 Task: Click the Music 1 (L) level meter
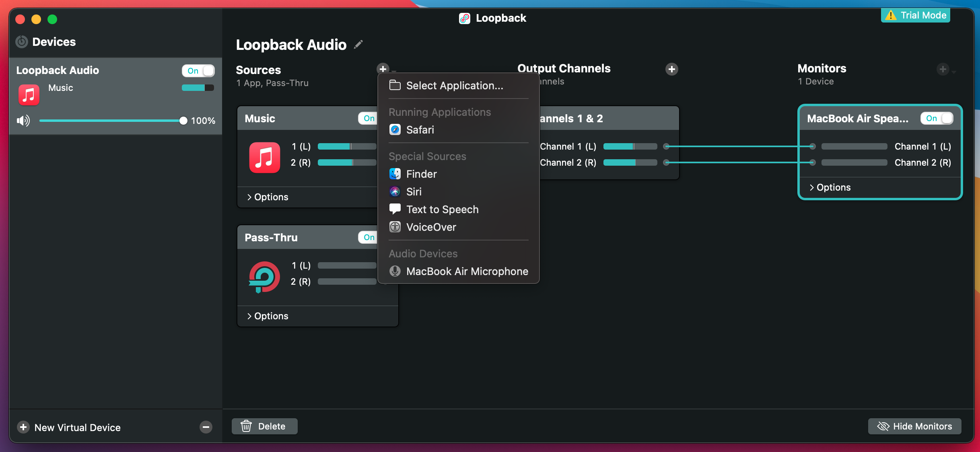(x=347, y=146)
